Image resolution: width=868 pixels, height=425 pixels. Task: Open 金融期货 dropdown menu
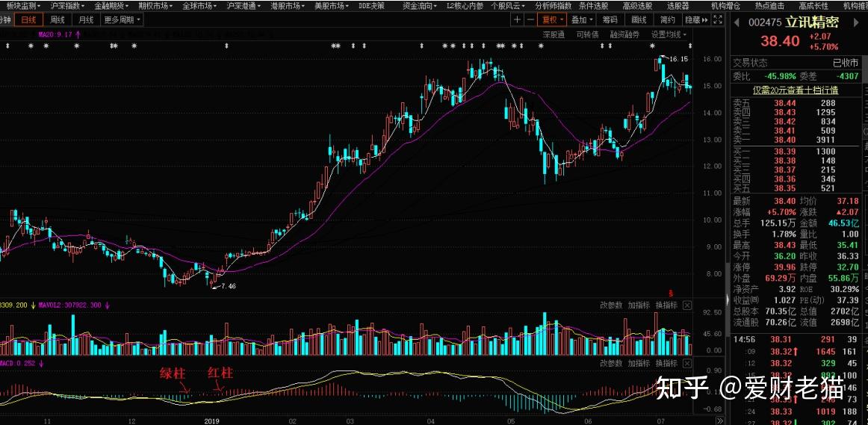tap(112, 6)
